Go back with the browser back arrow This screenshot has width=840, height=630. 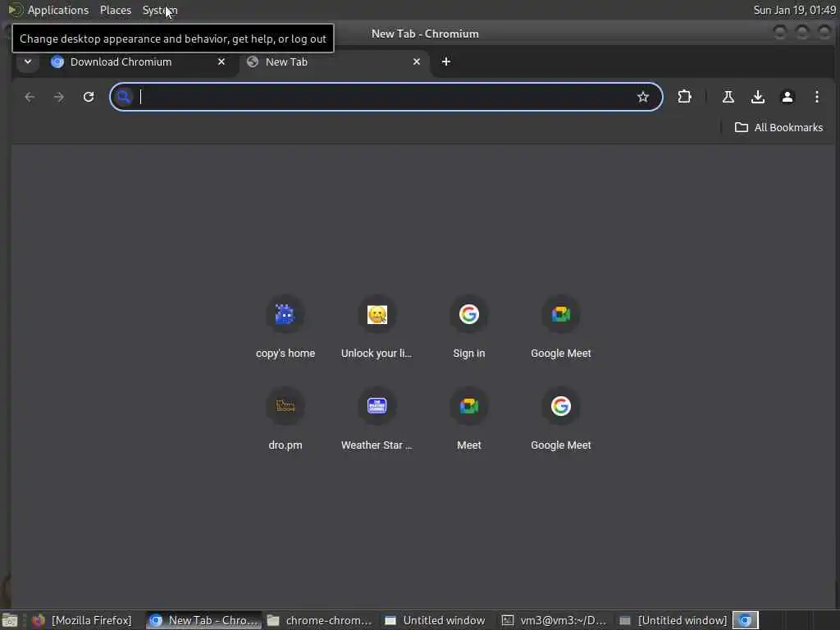pos(30,97)
